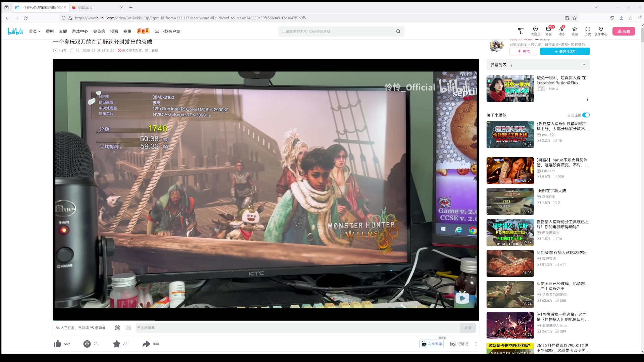Screen dimensions: 644x362
Task: Open the ad card options dots
Action: point(587,100)
